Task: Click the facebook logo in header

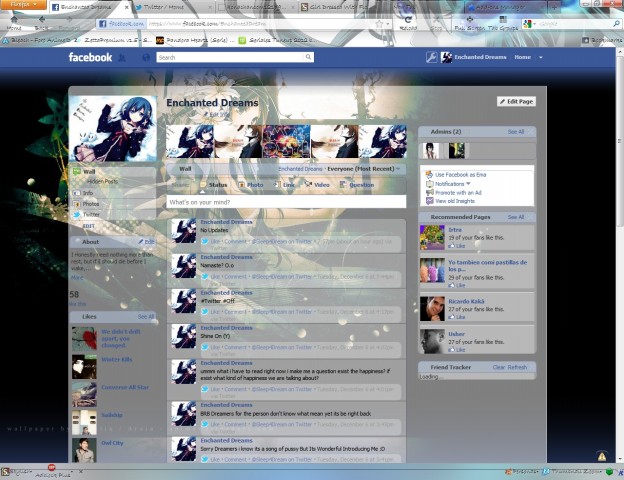Action: (90, 57)
